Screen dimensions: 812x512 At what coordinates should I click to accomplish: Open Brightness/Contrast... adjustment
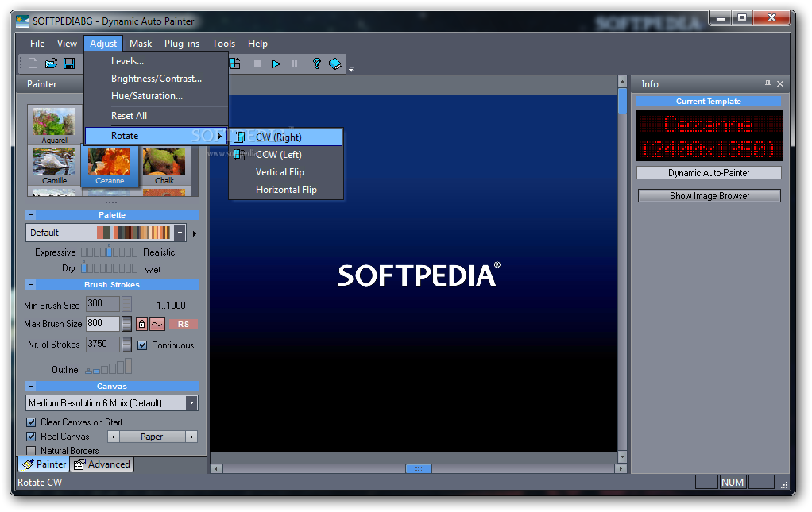157,79
